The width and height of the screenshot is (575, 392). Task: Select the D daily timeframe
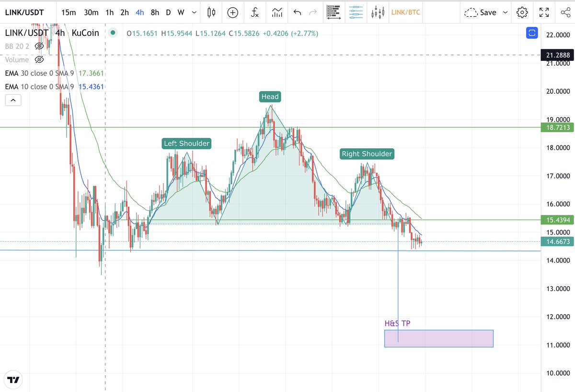pos(168,12)
